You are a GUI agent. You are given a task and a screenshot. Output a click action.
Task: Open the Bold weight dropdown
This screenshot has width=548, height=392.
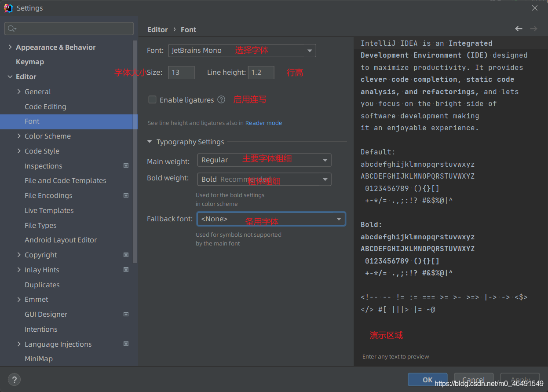(264, 180)
